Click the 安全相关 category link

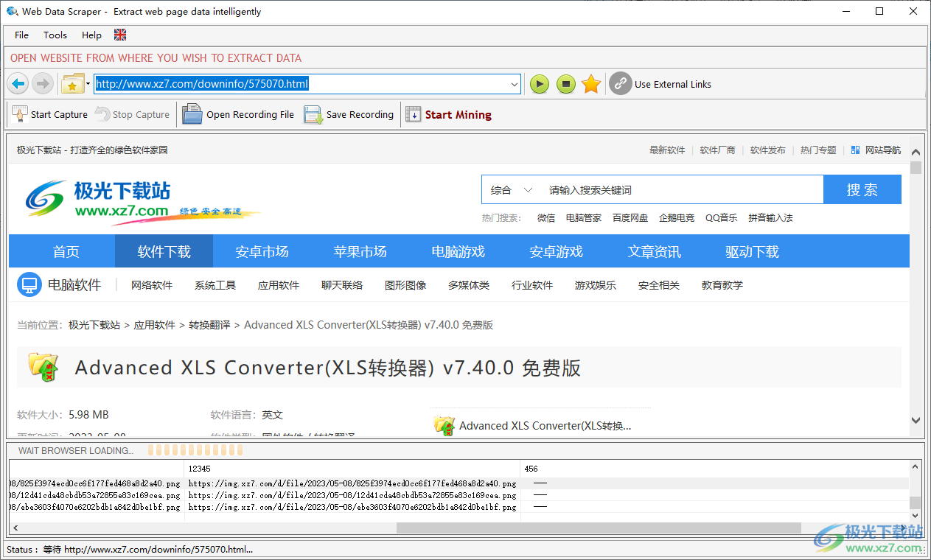tap(659, 285)
